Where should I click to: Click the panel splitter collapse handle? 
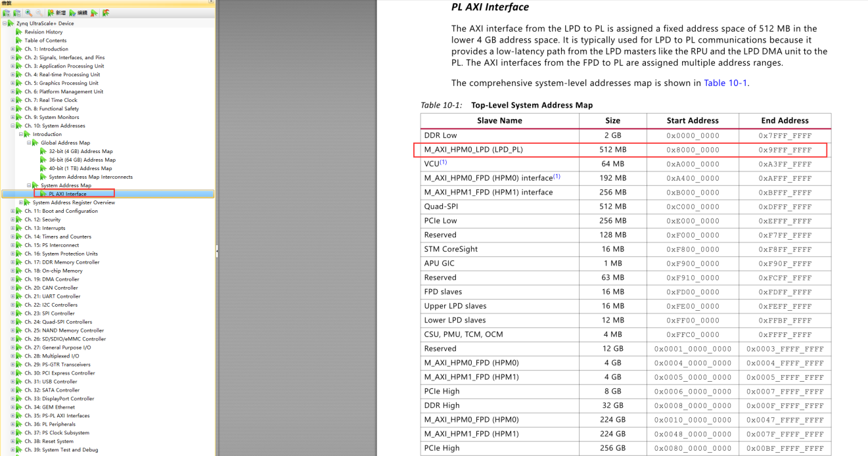click(x=217, y=251)
